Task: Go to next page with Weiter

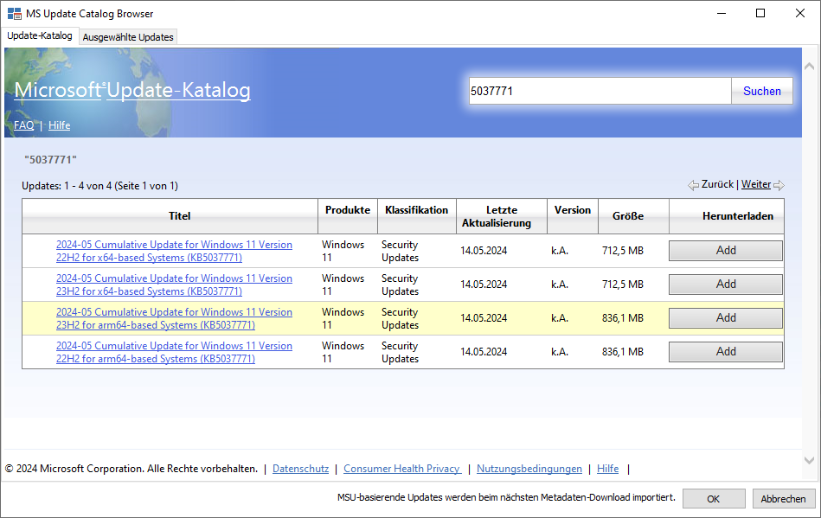Action: [756, 184]
